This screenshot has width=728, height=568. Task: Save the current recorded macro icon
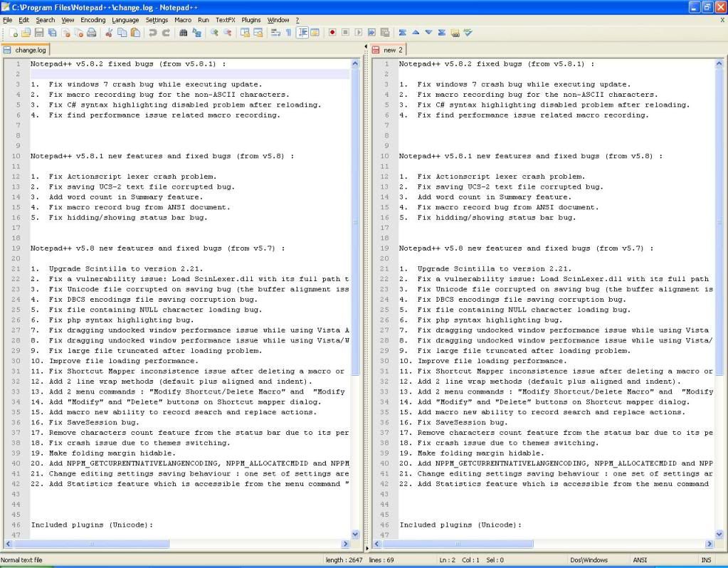click(x=385, y=33)
